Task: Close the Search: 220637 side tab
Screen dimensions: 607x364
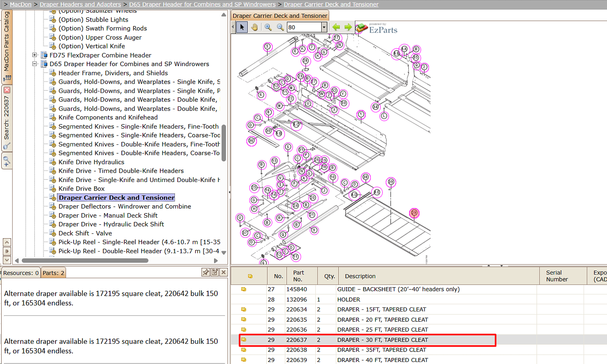Action: 7,90
